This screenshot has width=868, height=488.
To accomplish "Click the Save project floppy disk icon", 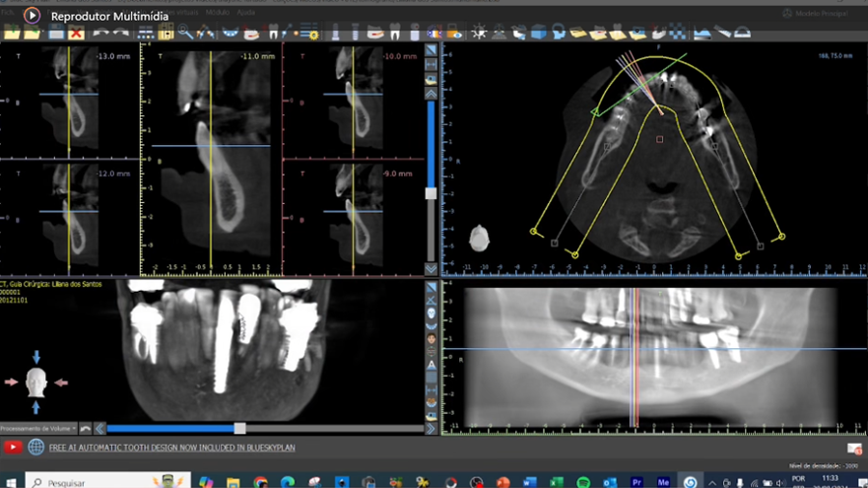I will pyautogui.click(x=56, y=33).
